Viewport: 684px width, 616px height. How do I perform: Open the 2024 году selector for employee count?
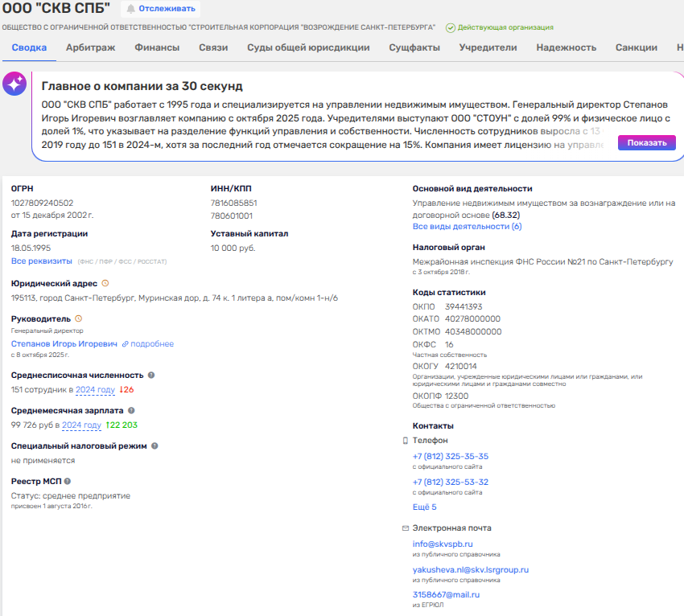click(x=95, y=390)
